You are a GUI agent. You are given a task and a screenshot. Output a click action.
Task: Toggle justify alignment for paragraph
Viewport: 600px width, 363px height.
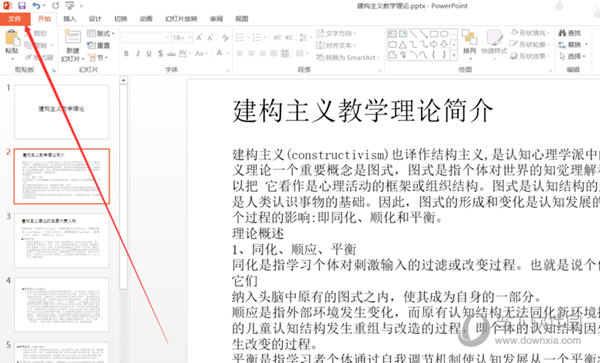pyautogui.click(x=274, y=54)
